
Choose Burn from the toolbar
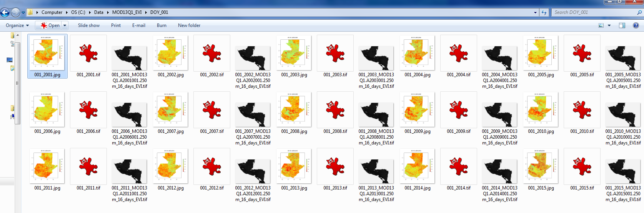[x=161, y=25]
